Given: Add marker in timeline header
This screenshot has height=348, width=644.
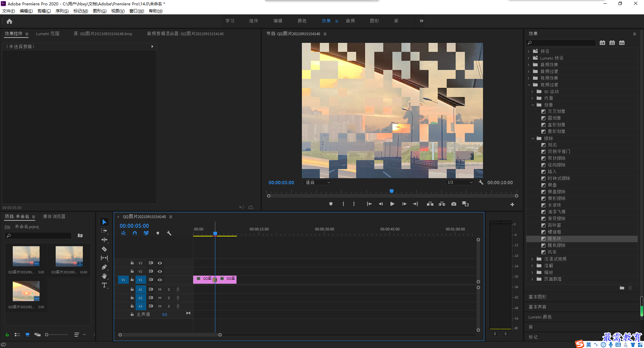Looking at the screenshot, I should pos(158,233).
